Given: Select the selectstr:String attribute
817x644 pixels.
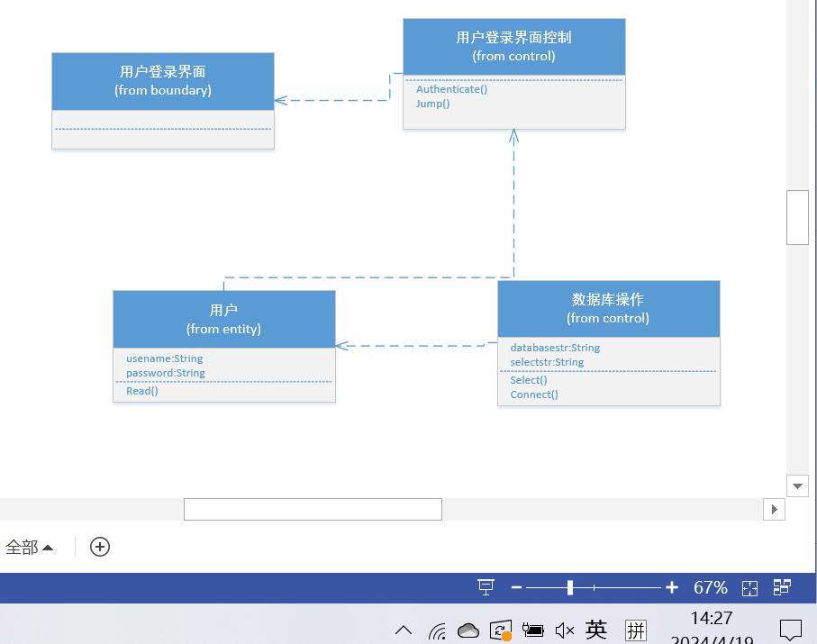Looking at the screenshot, I should [x=547, y=362].
